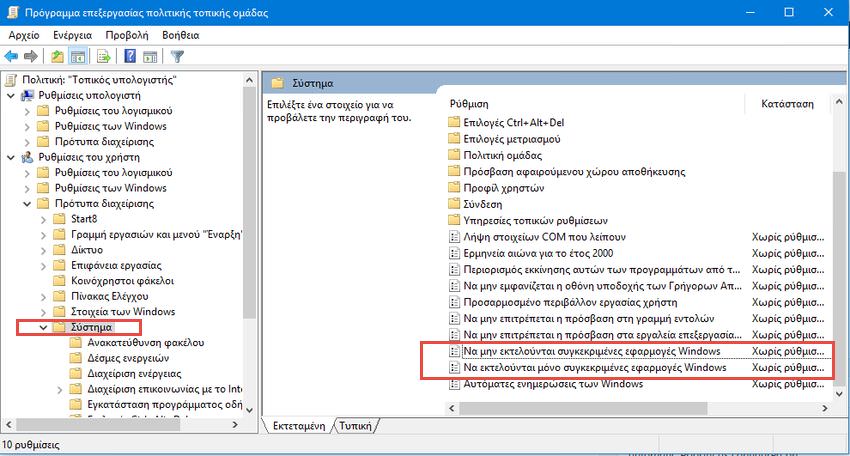Image resolution: width=850 pixels, height=456 pixels.
Task: Switch to the Τυπική tab
Action: tap(355, 425)
